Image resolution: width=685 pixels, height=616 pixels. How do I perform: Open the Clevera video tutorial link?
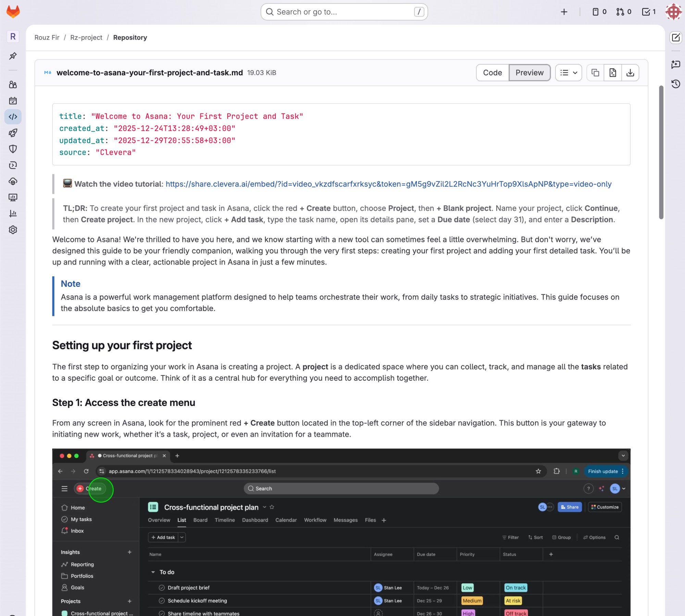tap(388, 184)
